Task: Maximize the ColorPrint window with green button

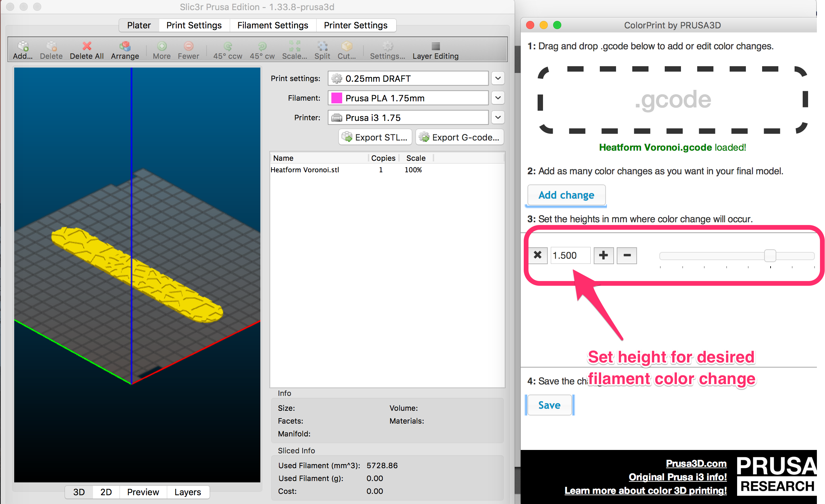Action: (x=557, y=25)
